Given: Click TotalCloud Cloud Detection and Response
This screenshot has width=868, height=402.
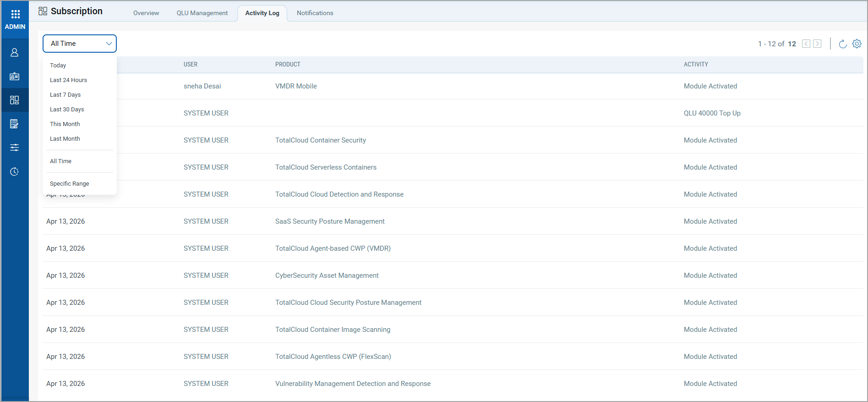Looking at the screenshot, I should [x=339, y=194].
